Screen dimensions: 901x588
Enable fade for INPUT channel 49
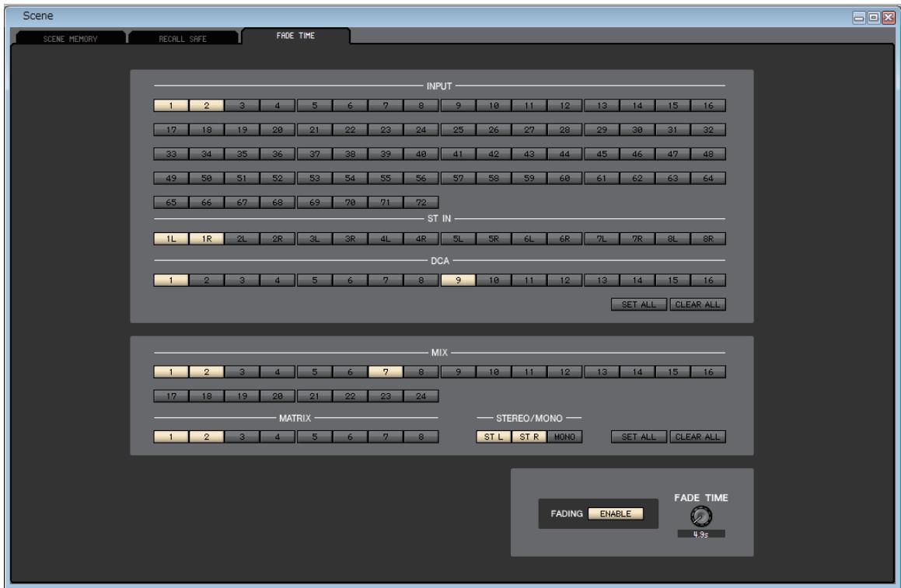171,178
